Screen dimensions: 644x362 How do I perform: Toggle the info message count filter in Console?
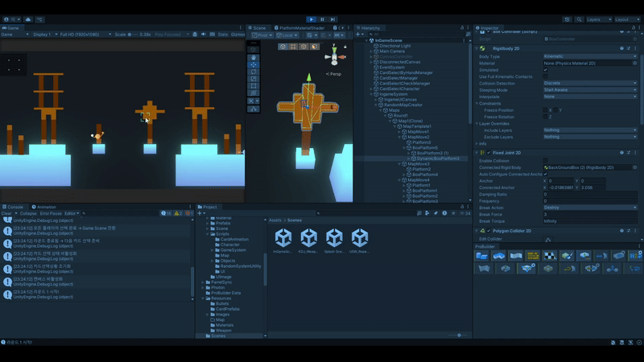click(x=167, y=213)
